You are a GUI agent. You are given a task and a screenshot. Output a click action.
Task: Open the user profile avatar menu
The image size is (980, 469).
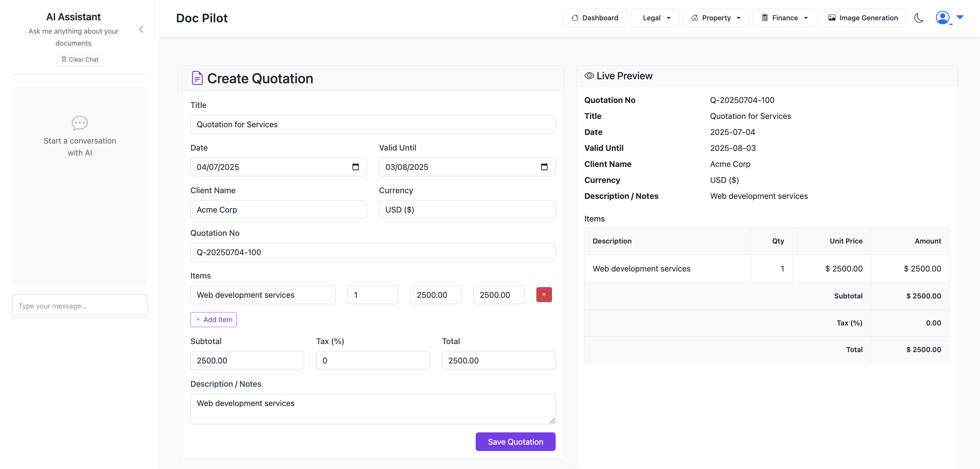[943, 17]
